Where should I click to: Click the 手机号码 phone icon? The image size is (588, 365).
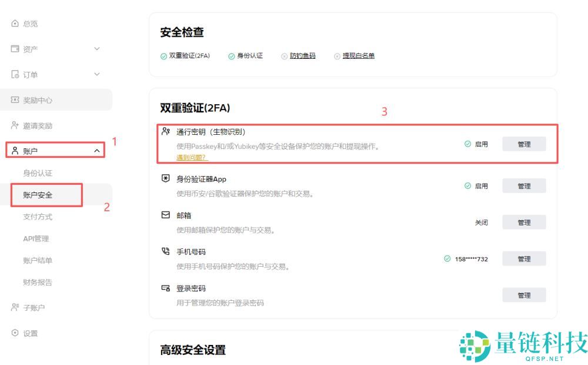(165, 251)
